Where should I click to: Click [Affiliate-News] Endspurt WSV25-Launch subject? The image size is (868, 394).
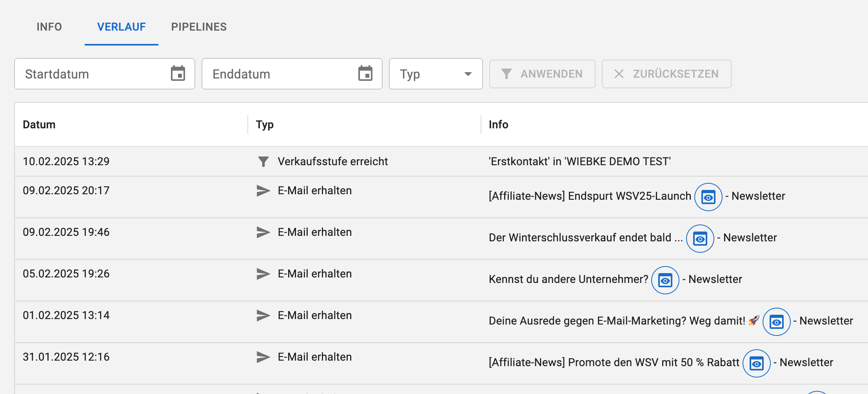tap(590, 196)
